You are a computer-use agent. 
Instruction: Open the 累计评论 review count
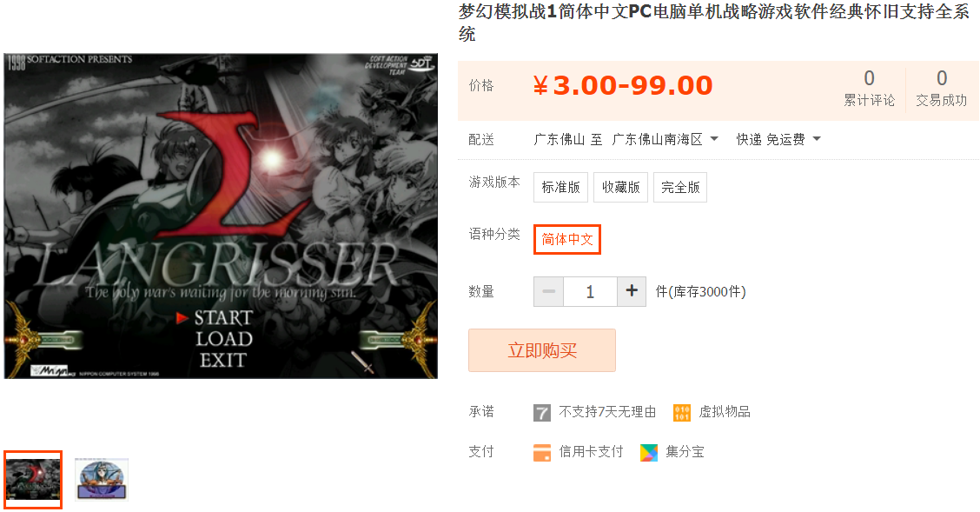(869, 88)
